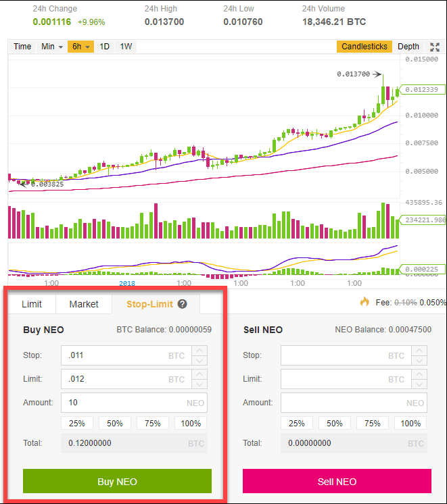Image resolution: width=447 pixels, height=504 pixels.
Task: Set sell amount to 75%
Action: (373, 423)
